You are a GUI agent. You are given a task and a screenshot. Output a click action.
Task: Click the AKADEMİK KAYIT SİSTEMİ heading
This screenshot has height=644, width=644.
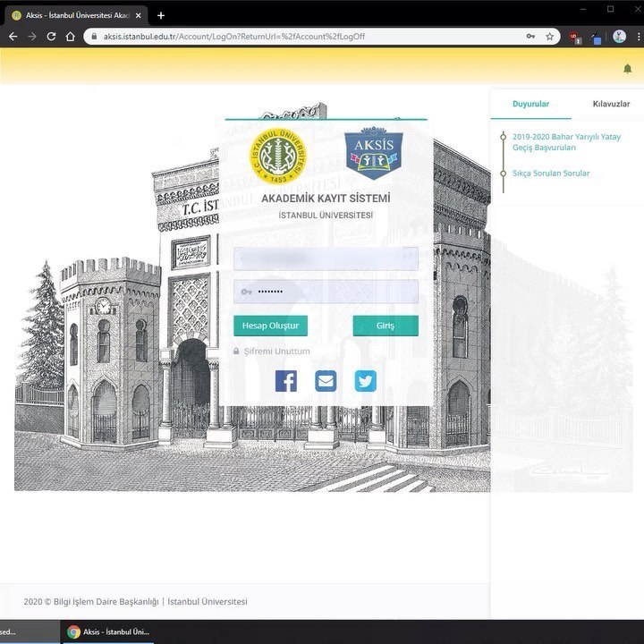pyautogui.click(x=326, y=199)
